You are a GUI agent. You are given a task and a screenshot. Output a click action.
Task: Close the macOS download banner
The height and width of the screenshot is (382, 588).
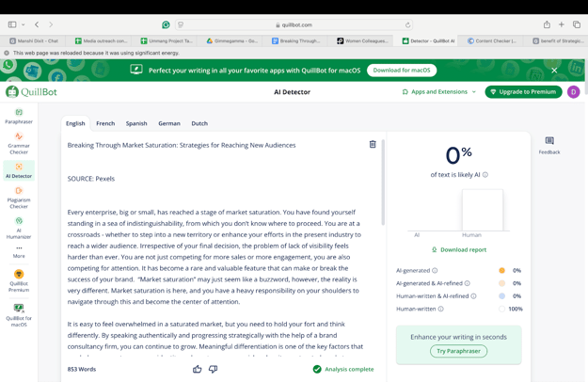coord(554,71)
